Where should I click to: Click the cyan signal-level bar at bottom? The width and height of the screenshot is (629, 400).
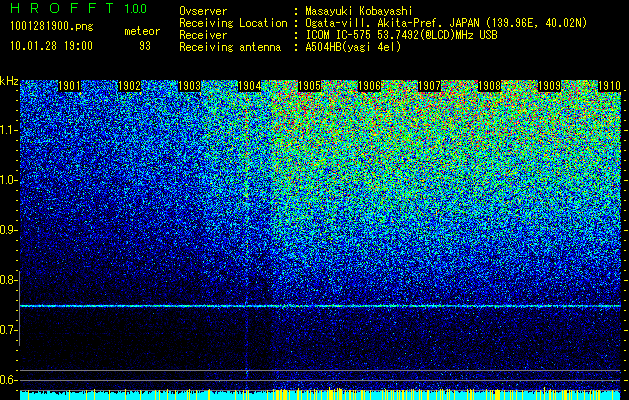(321, 395)
